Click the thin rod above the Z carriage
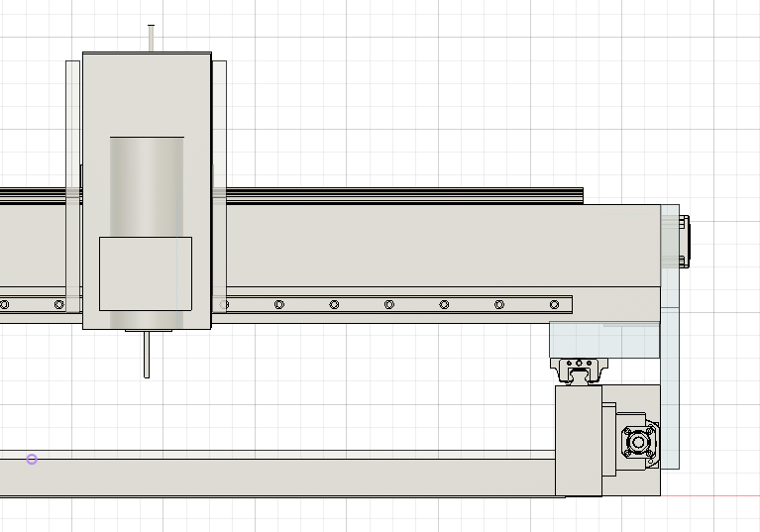 coord(151,38)
